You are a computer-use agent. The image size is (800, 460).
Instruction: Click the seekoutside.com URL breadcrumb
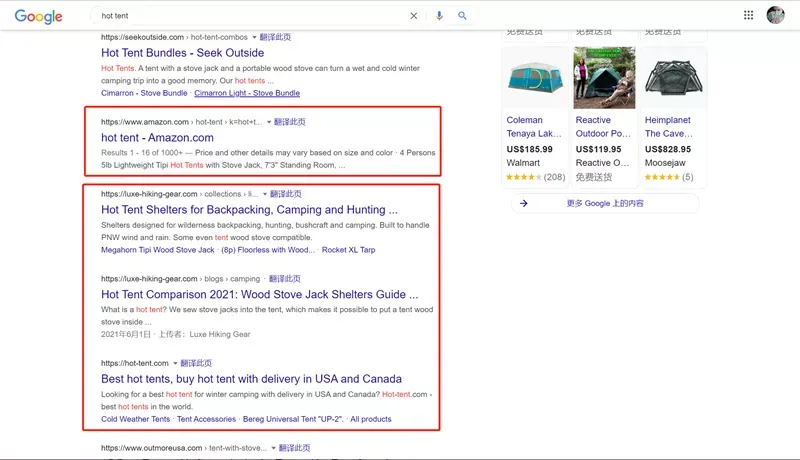click(x=174, y=37)
